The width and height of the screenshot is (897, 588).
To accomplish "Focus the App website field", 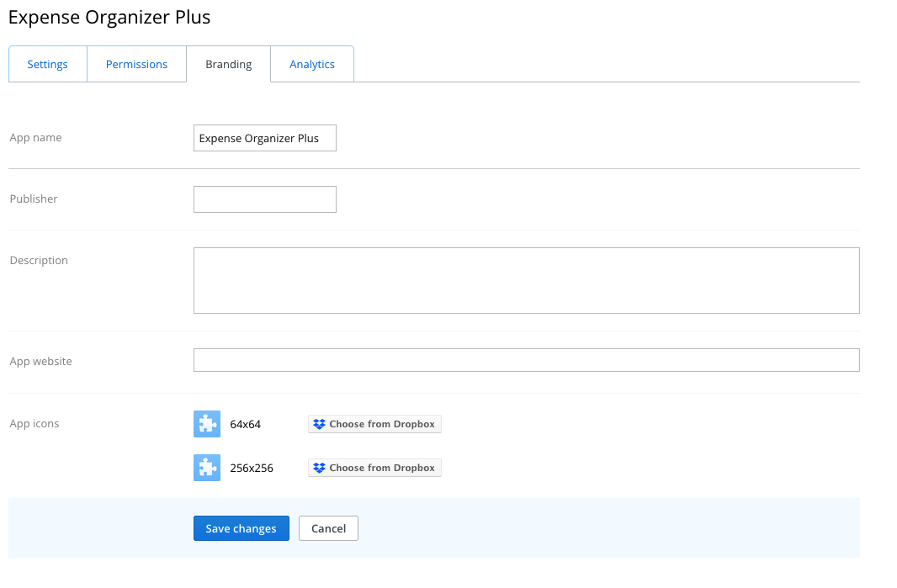I will click(526, 360).
